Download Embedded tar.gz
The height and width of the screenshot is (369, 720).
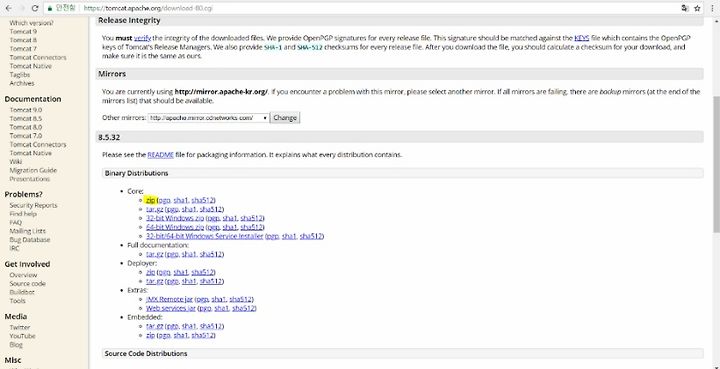point(154,326)
